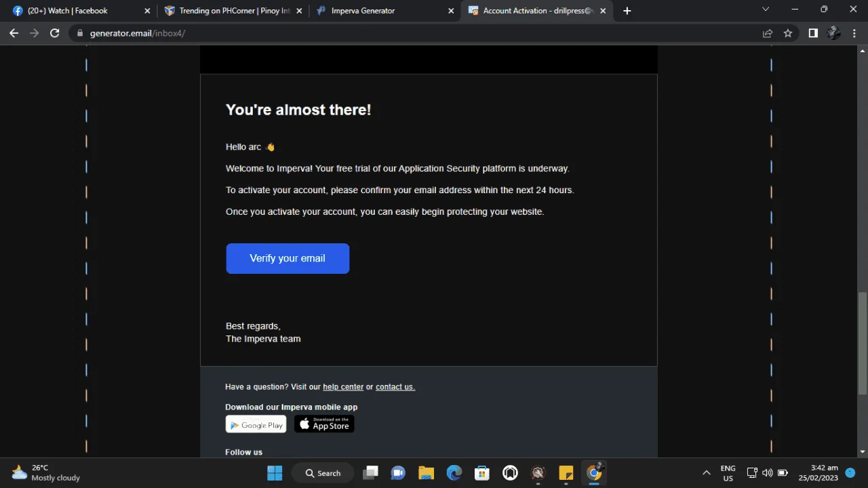Open the clock showing 3:42 am
Viewport: 868px width, 488px height.
point(818,473)
